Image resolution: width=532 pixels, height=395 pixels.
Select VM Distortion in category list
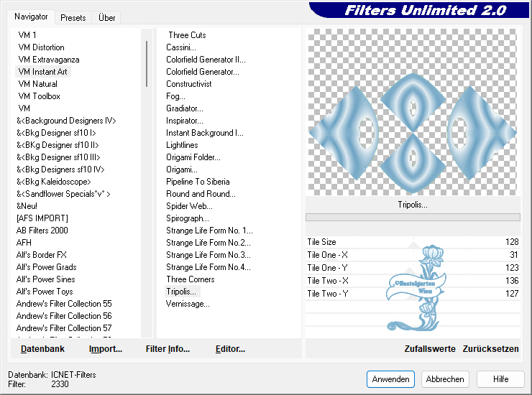point(41,47)
